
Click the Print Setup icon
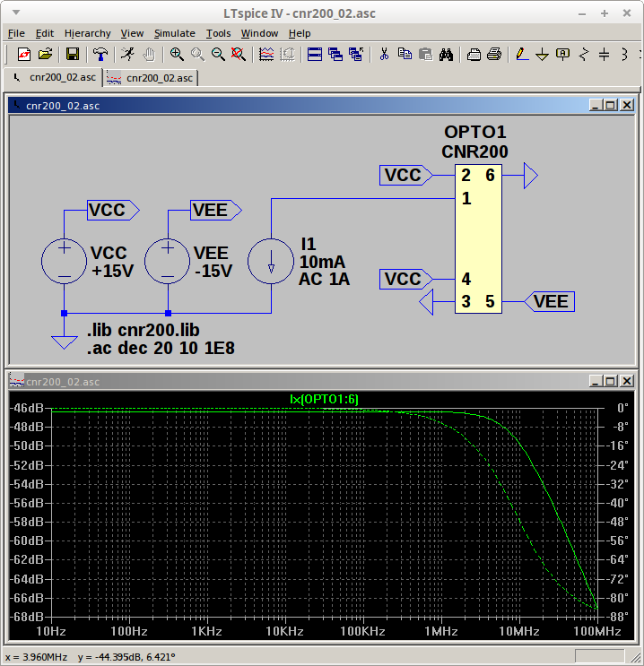474,55
